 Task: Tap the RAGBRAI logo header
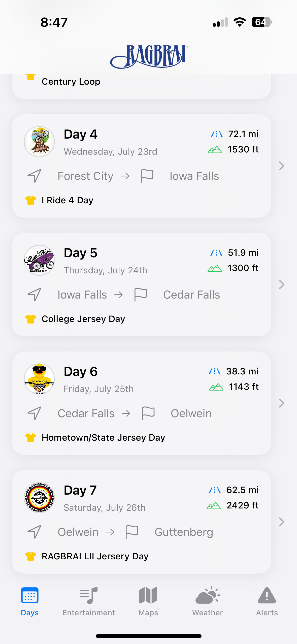149,56
